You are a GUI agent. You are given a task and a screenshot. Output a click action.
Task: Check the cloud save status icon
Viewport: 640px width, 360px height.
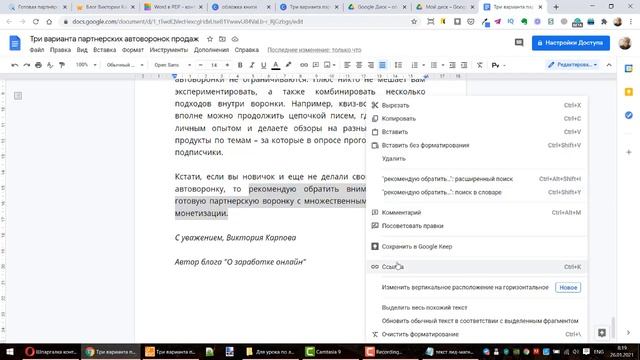(x=235, y=39)
